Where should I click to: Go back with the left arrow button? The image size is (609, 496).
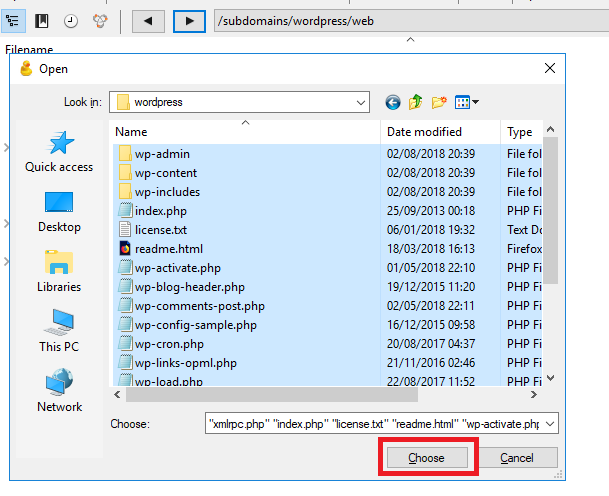(148, 21)
